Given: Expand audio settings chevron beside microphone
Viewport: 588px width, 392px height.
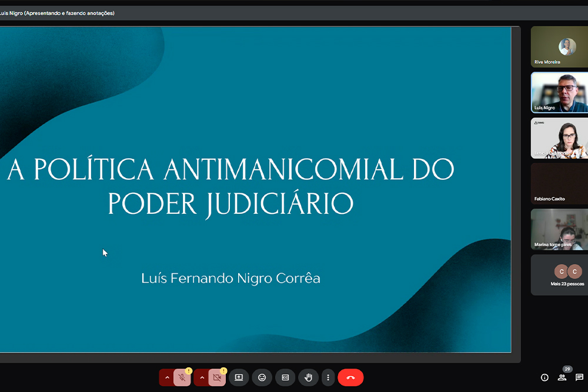Looking at the screenshot, I should [167, 377].
